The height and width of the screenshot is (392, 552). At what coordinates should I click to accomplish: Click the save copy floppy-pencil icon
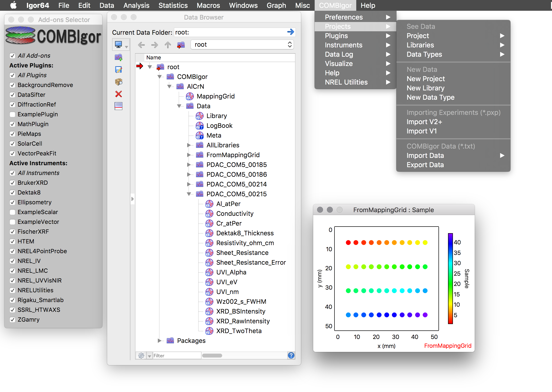pos(118,70)
